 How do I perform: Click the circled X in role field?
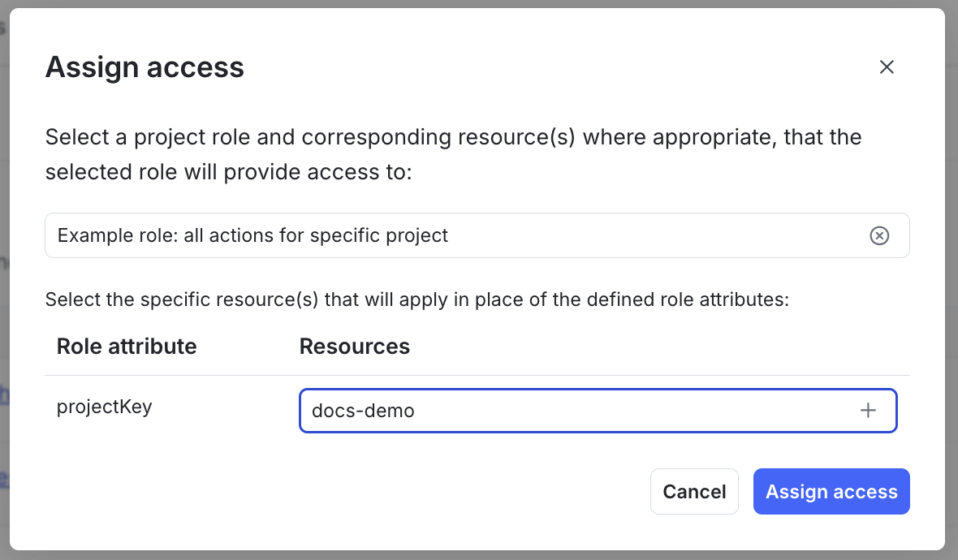click(879, 235)
